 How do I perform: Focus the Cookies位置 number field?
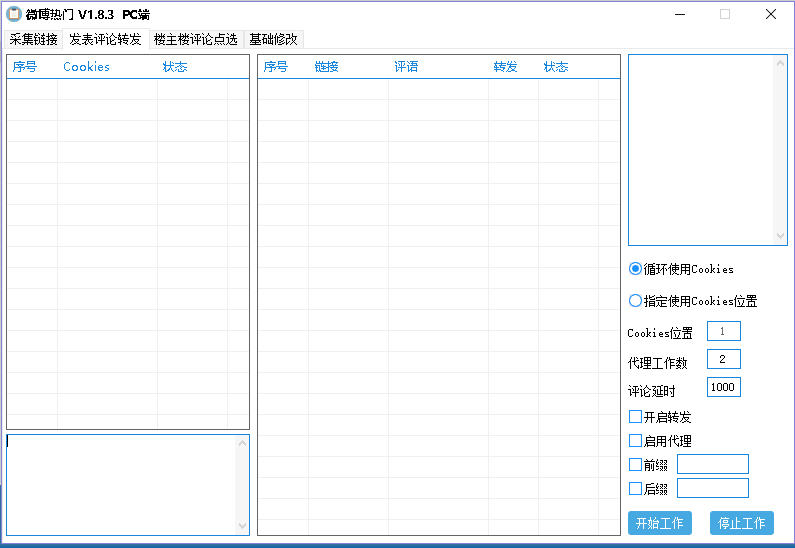(x=723, y=332)
